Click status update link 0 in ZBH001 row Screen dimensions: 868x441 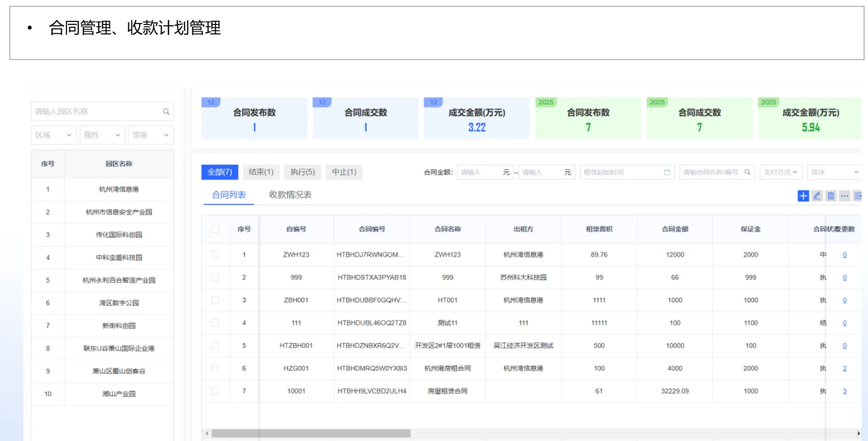click(845, 300)
